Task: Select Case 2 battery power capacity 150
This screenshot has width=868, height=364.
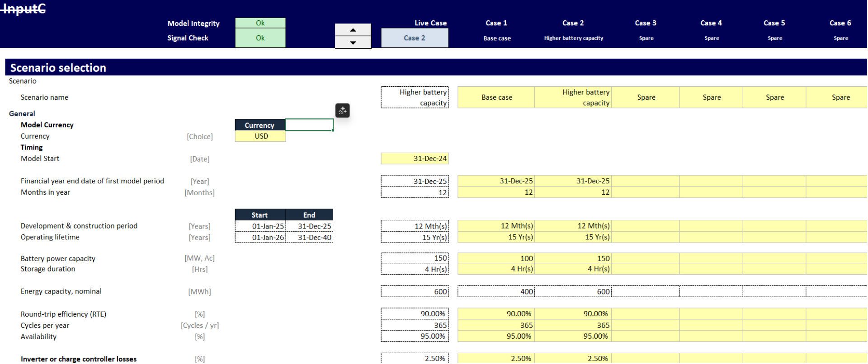Action: click(573, 258)
